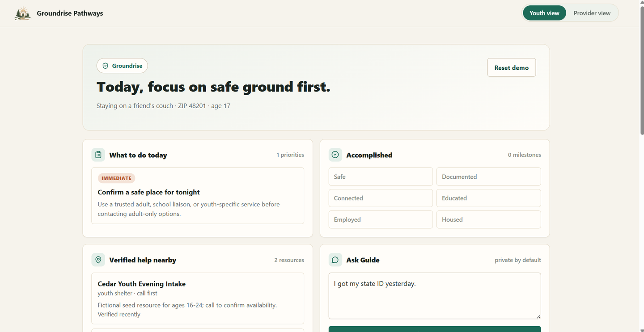
Task: Switch to Provider view
Action: tap(592, 13)
